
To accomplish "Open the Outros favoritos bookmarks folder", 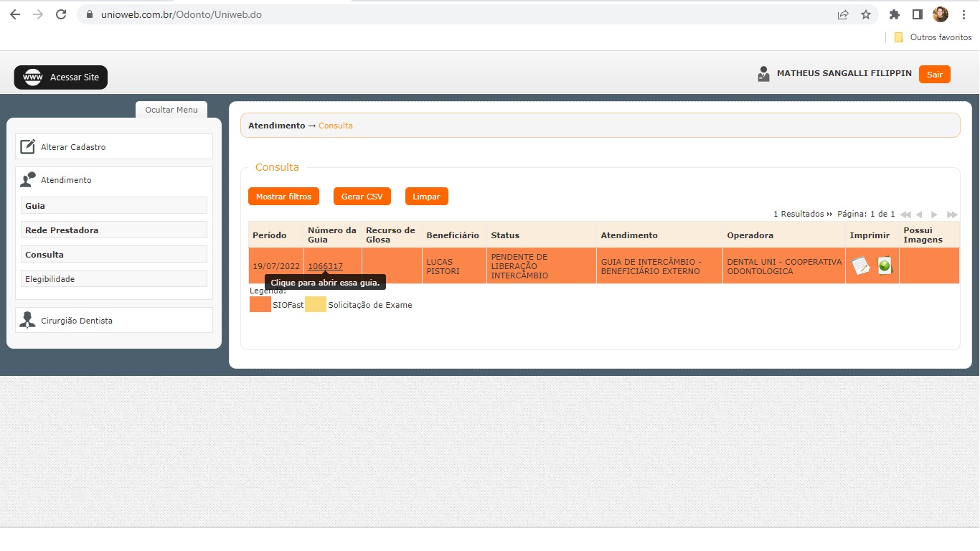I will pos(933,37).
